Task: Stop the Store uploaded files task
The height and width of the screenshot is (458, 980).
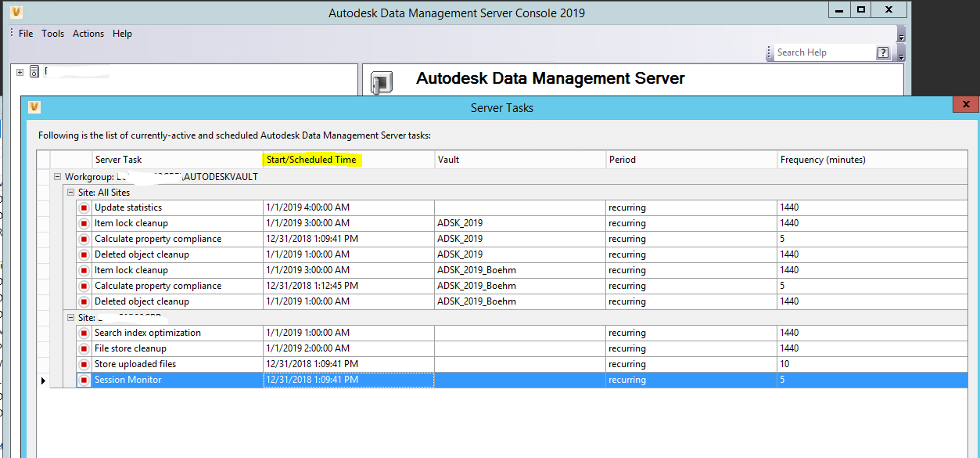Action: click(x=84, y=363)
